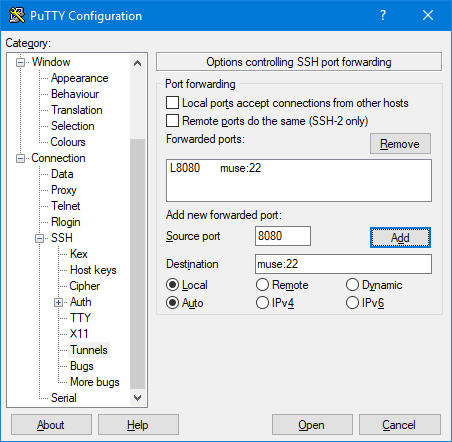Screen dimensions: 452x442
Task: Collapse the Connection tree node
Action: (21, 158)
